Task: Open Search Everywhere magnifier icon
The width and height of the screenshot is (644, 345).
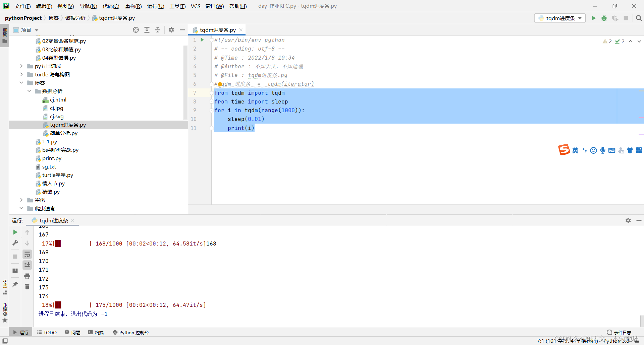Action: [639, 18]
